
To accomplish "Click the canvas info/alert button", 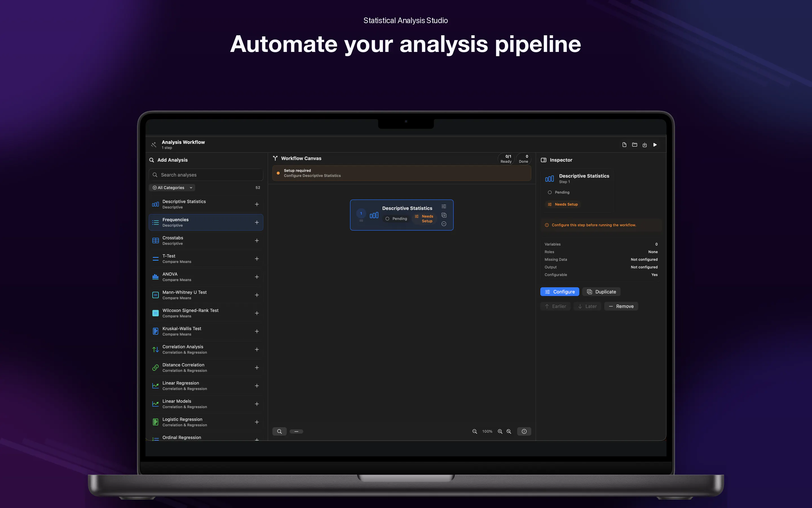I will 524,432.
